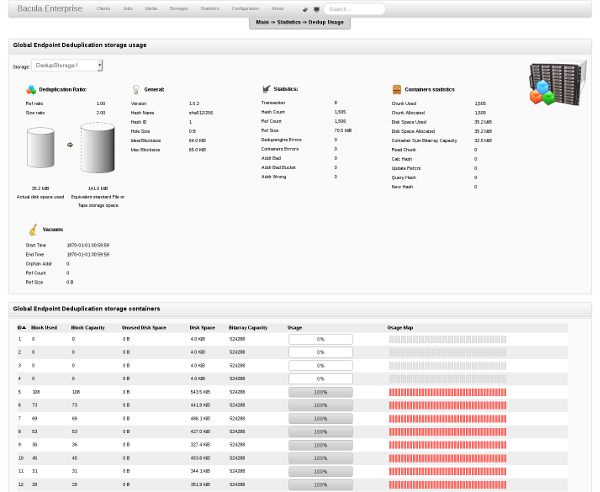Click the 0% usage bar for container 3
Screen dimensions: 600x492
point(321,366)
